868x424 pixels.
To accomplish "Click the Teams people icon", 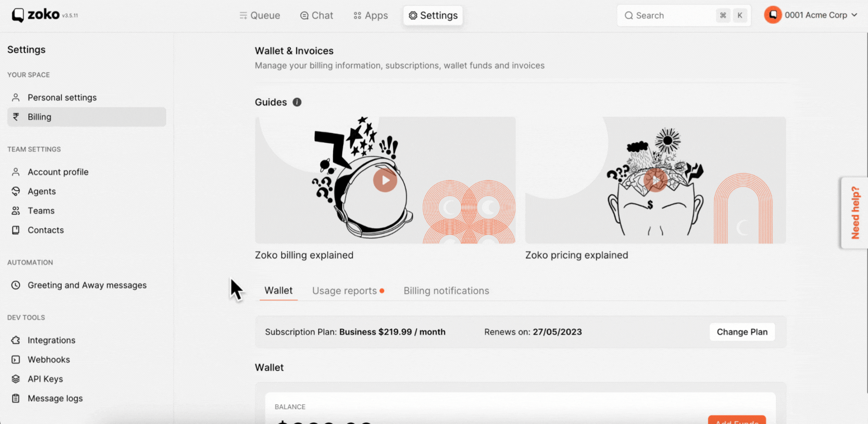I will [16, 211].
